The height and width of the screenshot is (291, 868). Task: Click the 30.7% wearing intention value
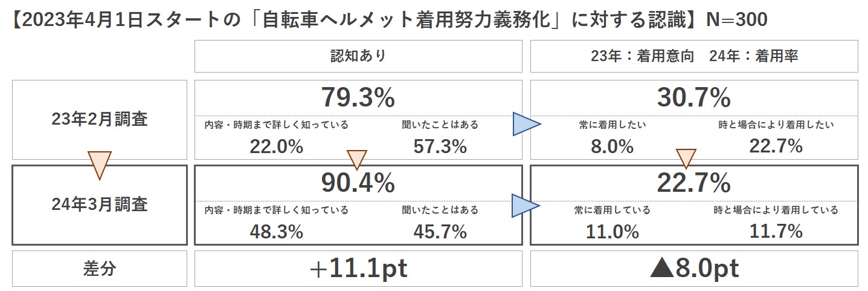(694, 97)
